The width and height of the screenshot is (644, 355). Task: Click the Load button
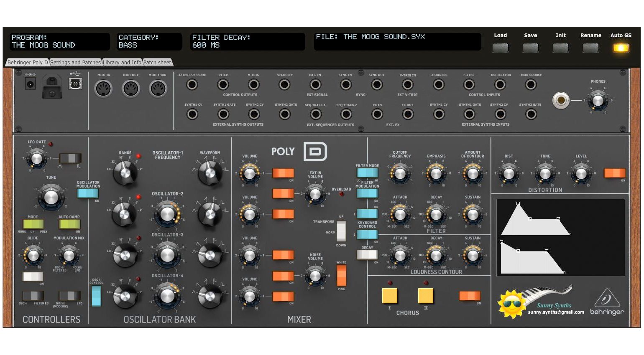pyautogui.click(x=500, y=48)
